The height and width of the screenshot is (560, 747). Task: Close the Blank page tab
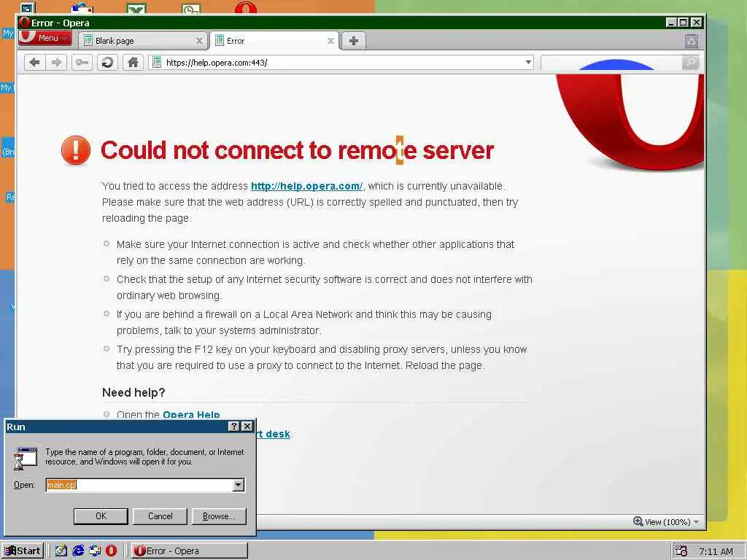(199, 41)
